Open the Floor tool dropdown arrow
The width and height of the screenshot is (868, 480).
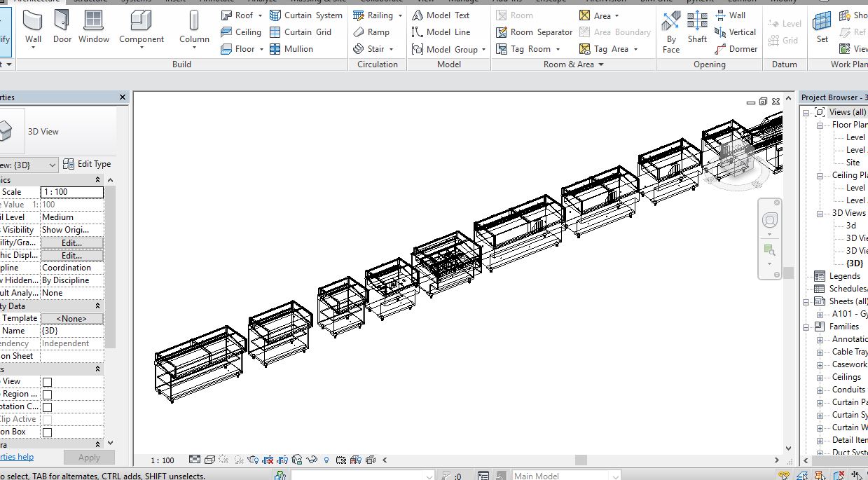tap(261, 49)
